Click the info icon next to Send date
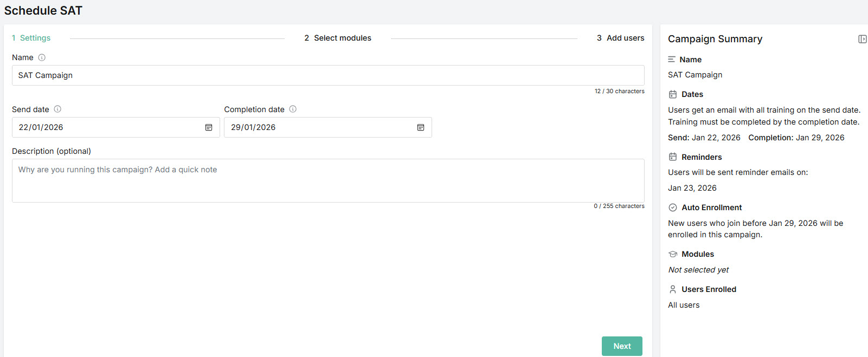The height and width of the screenshot is (357, 868). (x=57, y=109)
